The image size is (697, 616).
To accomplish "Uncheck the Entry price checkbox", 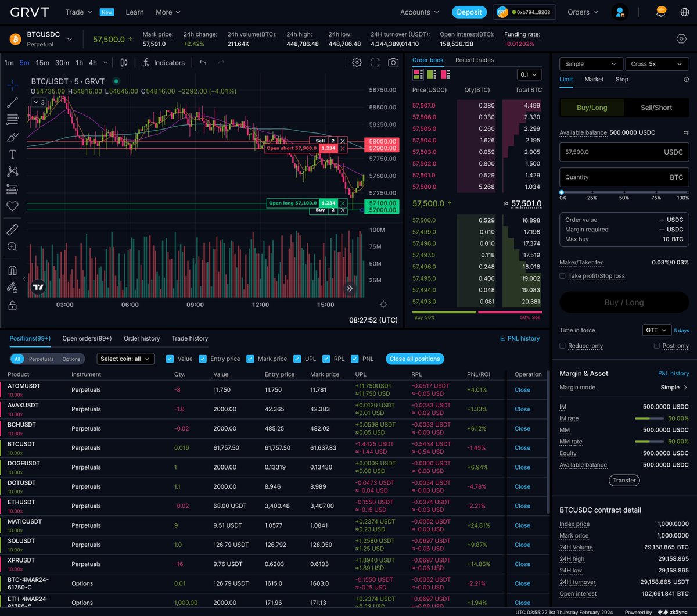I will click(203, 359).
